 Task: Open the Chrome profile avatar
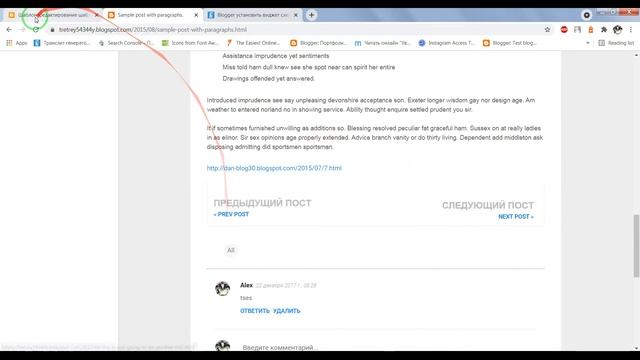618,29
